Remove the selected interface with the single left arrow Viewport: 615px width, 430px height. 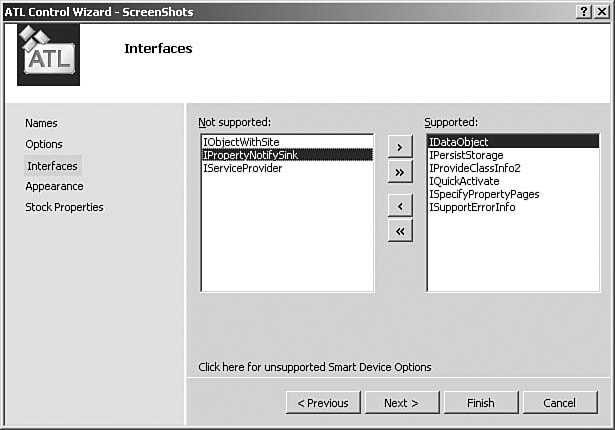(400, 205)
